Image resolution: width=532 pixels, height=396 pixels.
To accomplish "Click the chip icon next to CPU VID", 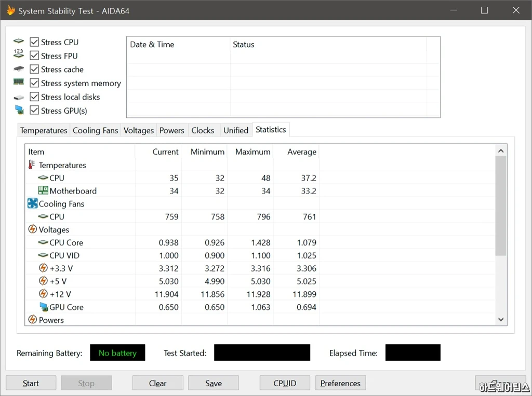I will click(43, 255).
